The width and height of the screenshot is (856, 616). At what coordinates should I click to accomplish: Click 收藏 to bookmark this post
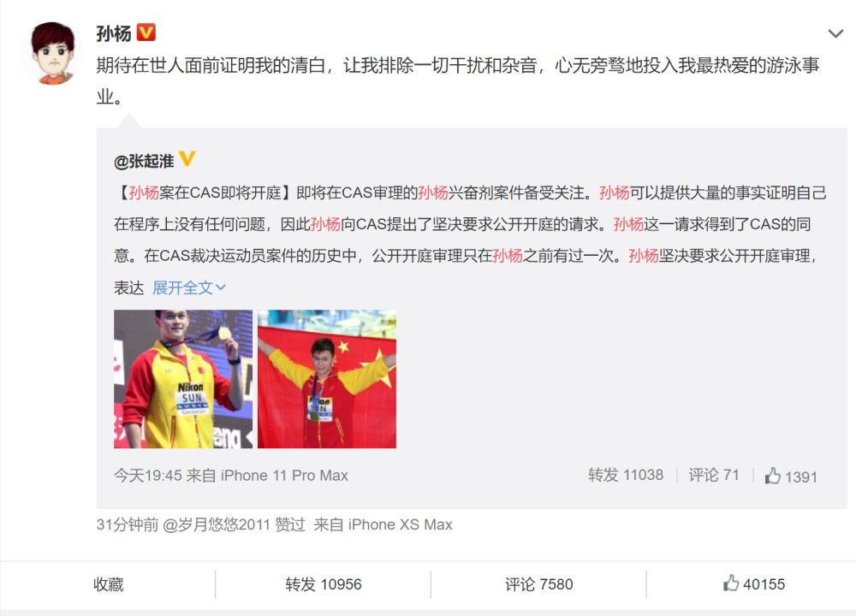click(108, 584)
